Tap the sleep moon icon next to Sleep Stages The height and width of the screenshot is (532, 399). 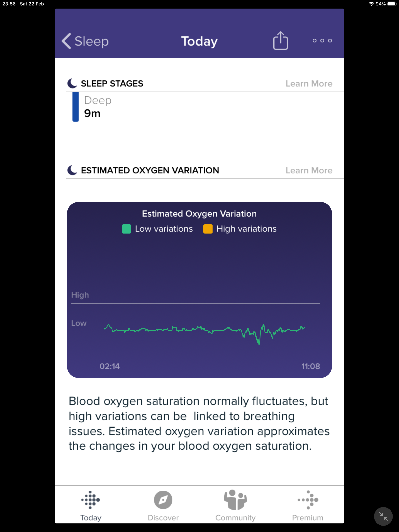tap(72, 83)
